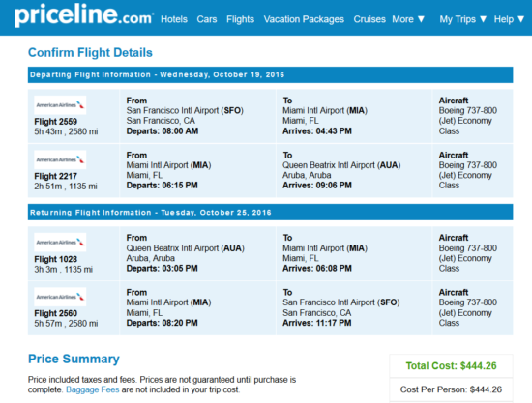532x403 pixels.
Task: Open the Cars menu item
Action: click(207, 19)
